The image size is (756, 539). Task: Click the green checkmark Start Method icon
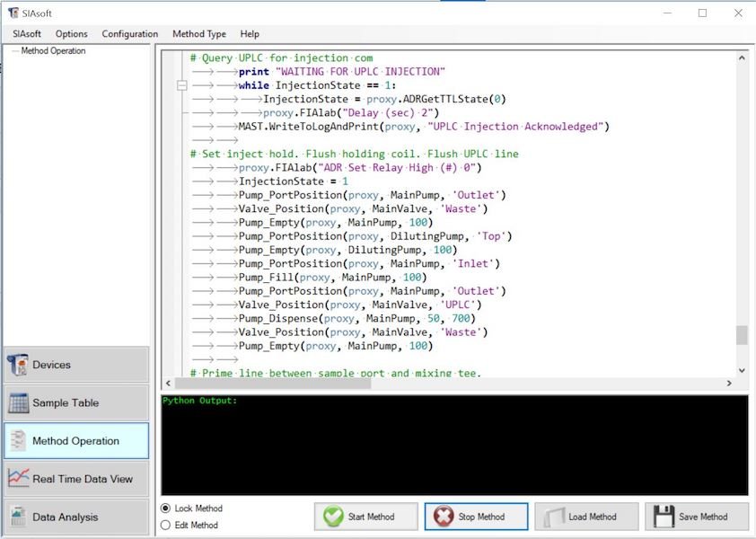tap(334, 517)
